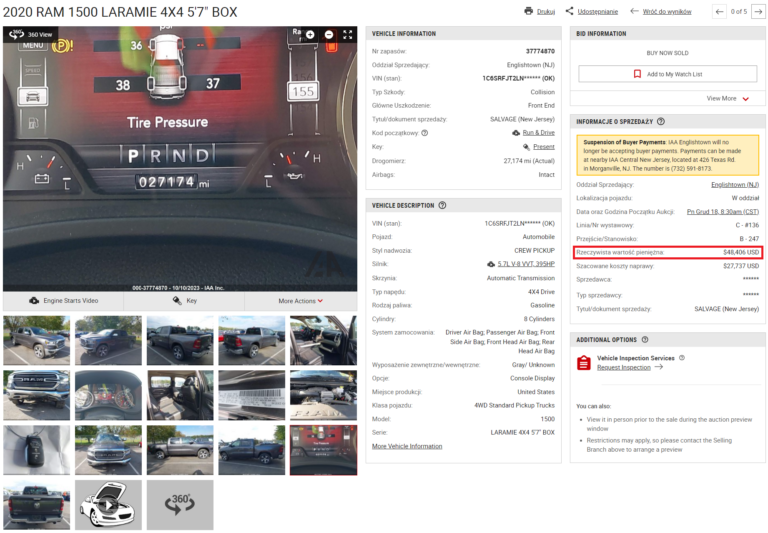Viewport: 768px width, 533px height.
Task: Expand View More in Bid Information
Action: 727,98
